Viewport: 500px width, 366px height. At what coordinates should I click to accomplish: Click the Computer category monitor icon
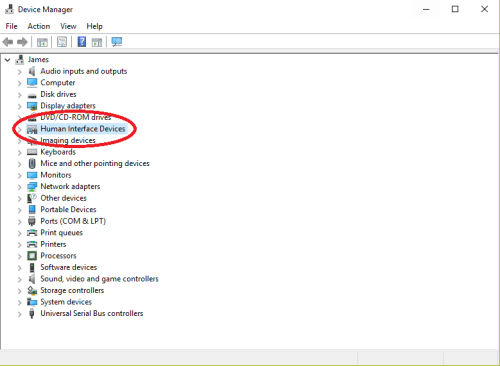(x=32, y=82)
